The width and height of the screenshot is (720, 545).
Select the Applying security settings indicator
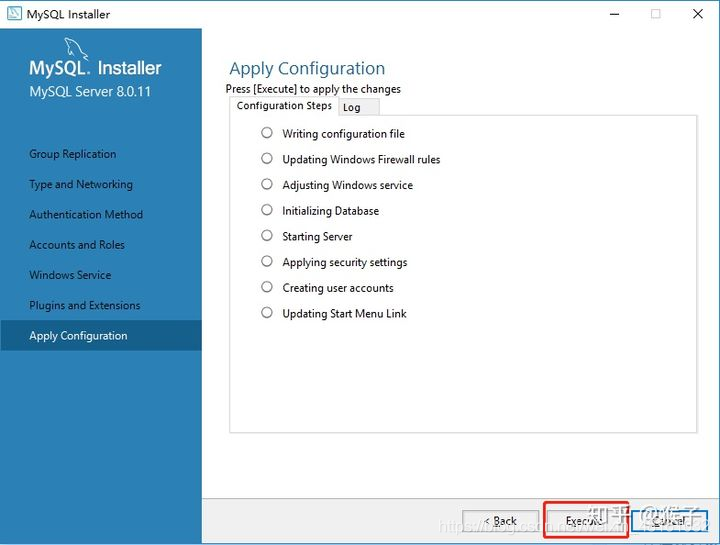pyautogui.click(x=267, y=262)
